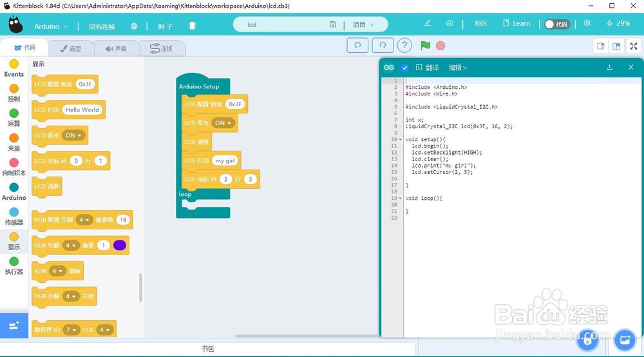Select the 执行器 actuator category
The width and height of the screenshot is (644, 357).
(14, 265)
